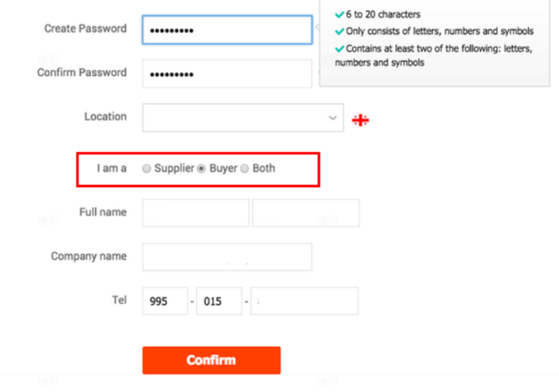Select the Buyer radio button
Viewport: 559px width, 392px height.
pyautogui.click(x=202, y=169)
